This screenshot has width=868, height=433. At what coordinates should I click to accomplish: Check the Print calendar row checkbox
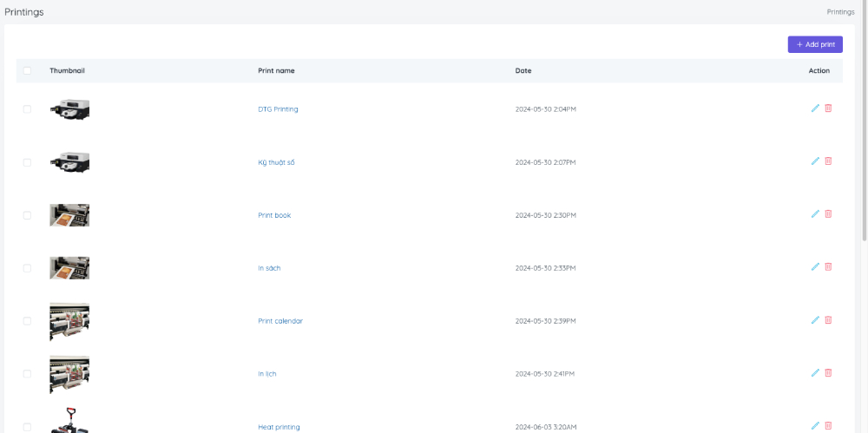27,320
